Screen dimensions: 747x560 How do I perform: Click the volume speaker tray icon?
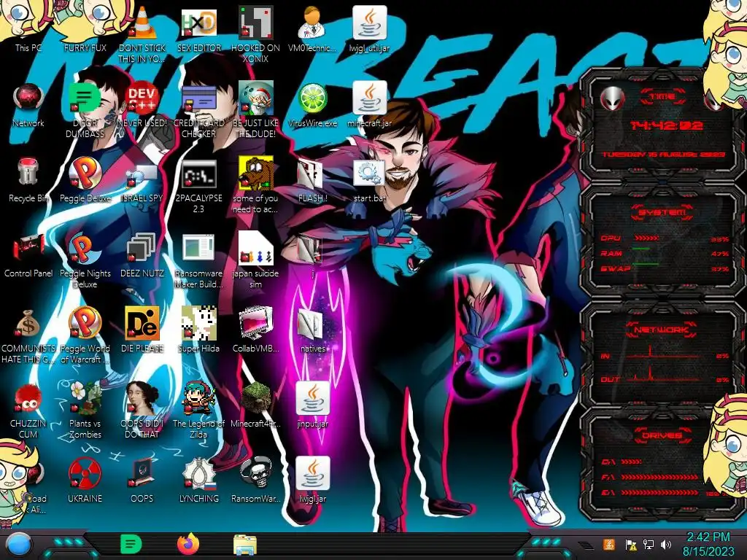tap(666, 545)
